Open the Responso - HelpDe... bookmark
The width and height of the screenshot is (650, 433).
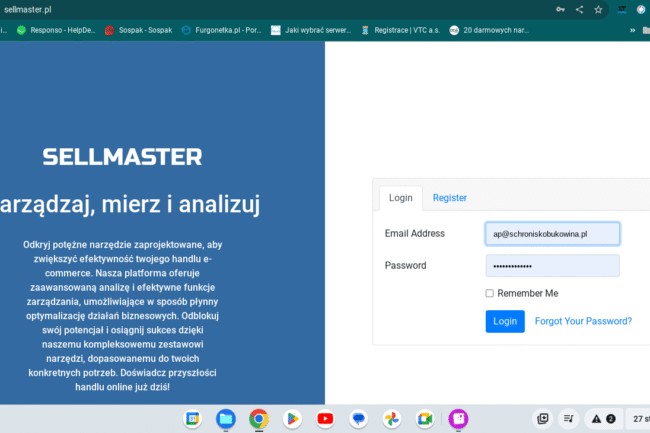tap(56, 30)
